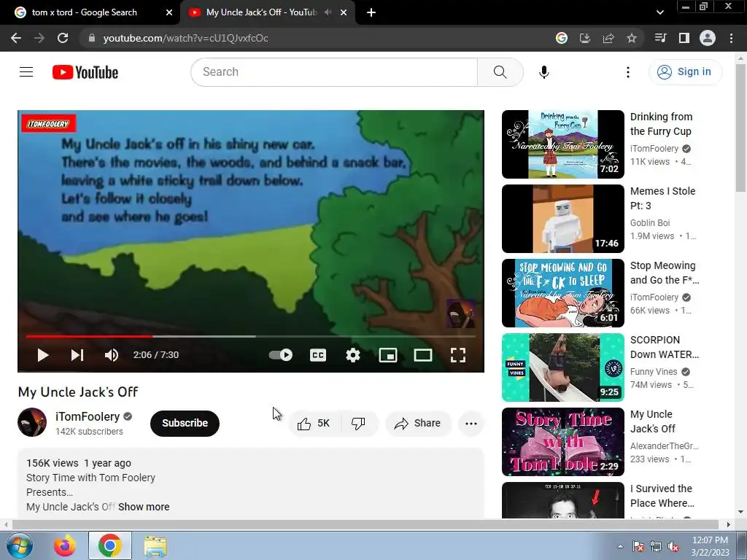747x560 pixels.
Task: Open Drinking from the Furry Cup thumbnail
Action: pos(562,144)
